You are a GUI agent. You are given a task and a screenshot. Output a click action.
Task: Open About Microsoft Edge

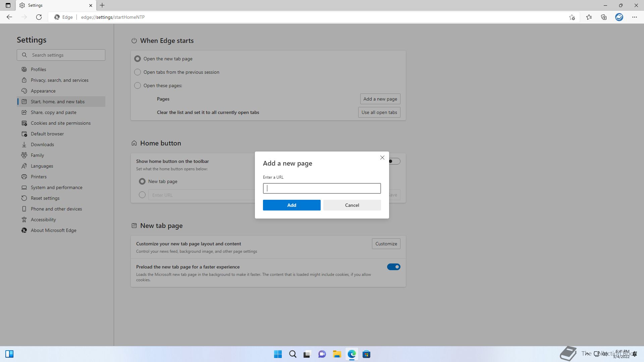61,230
